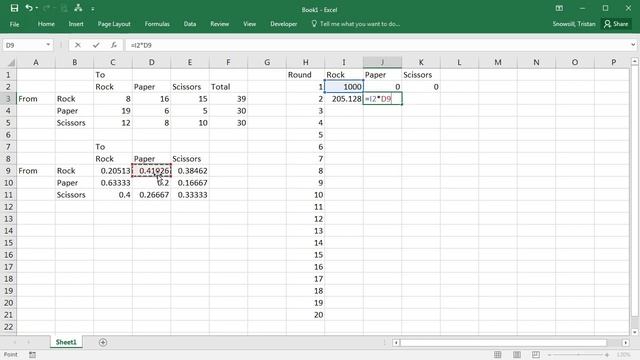Click the zoom slider handle
Screen dimensions: 640x360
[x=578, y=355]
